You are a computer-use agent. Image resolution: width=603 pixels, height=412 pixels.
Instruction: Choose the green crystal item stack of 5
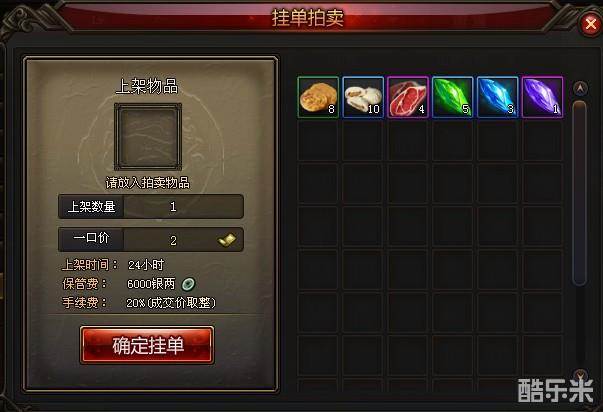click(453, 97)
